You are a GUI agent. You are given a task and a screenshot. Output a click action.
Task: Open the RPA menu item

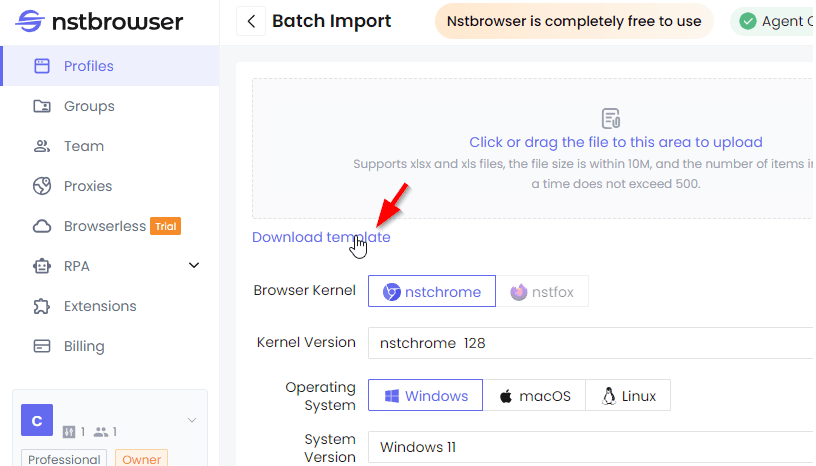(110, 266)
